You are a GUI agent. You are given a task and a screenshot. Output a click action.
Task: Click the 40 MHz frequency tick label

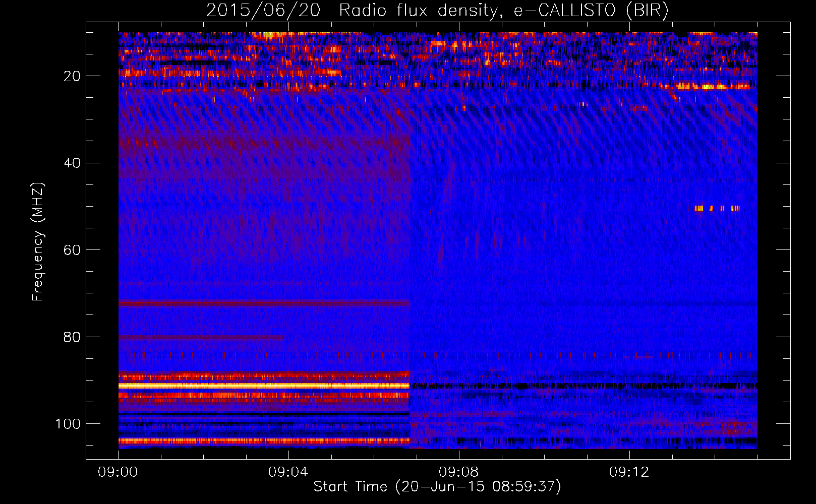tap(72, 163)
